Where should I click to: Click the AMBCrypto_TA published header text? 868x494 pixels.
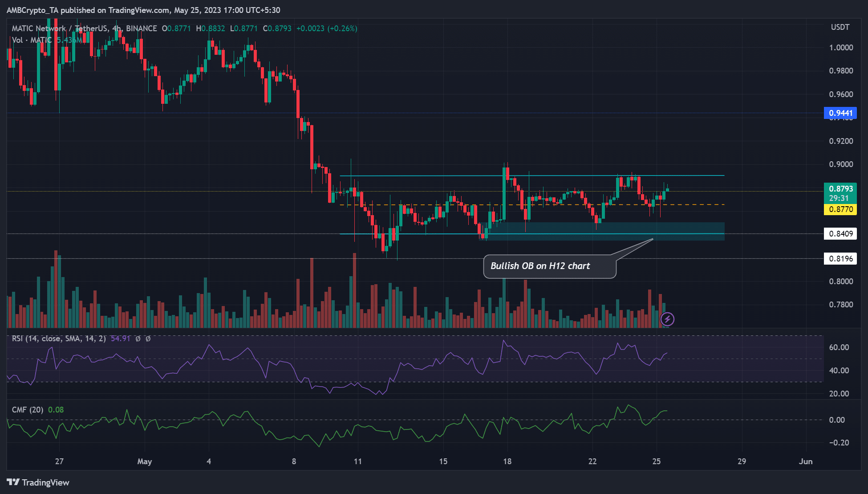[143, 10]
